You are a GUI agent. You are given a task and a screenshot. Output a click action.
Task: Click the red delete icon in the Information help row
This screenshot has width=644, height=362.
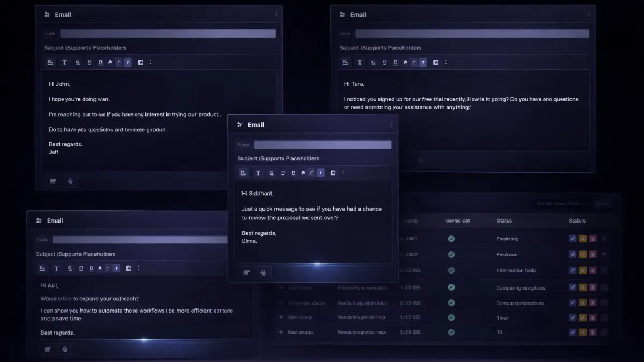(592, 270)
